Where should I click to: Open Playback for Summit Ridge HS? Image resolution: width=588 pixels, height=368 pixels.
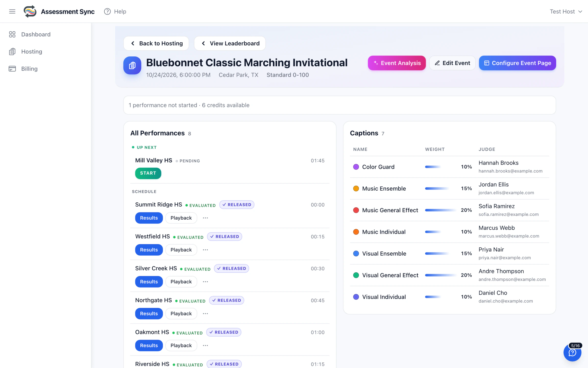181,218
